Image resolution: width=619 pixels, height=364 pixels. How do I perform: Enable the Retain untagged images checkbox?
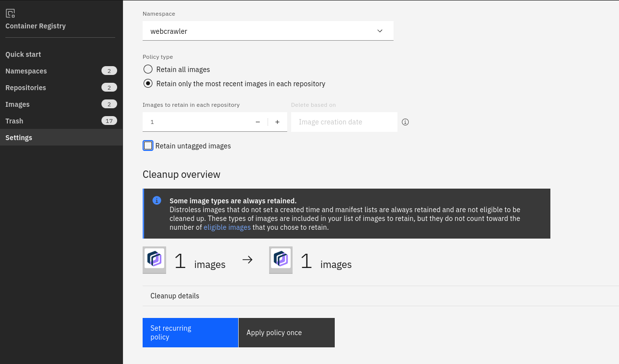pyautogui.click(x=148, y=146)
